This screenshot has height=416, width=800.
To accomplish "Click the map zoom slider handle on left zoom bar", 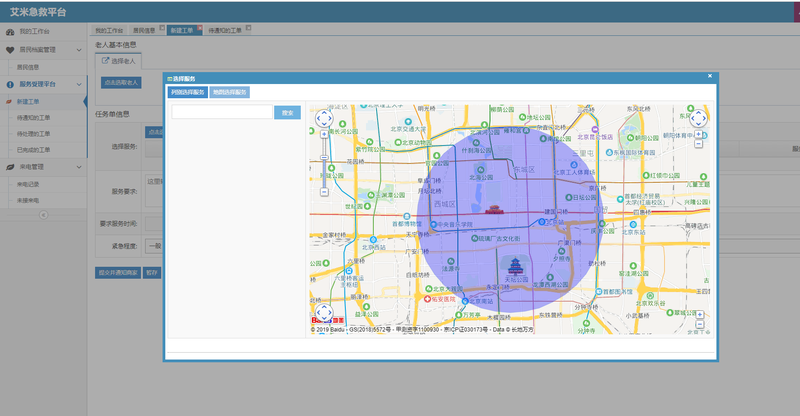I will coord(324,158).
